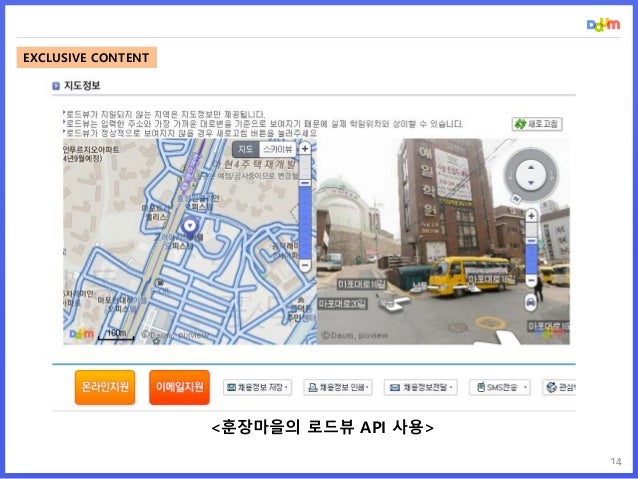Click the 새로고침 refresh button
This screenshot has height=479, width=638.
(537, 124)
